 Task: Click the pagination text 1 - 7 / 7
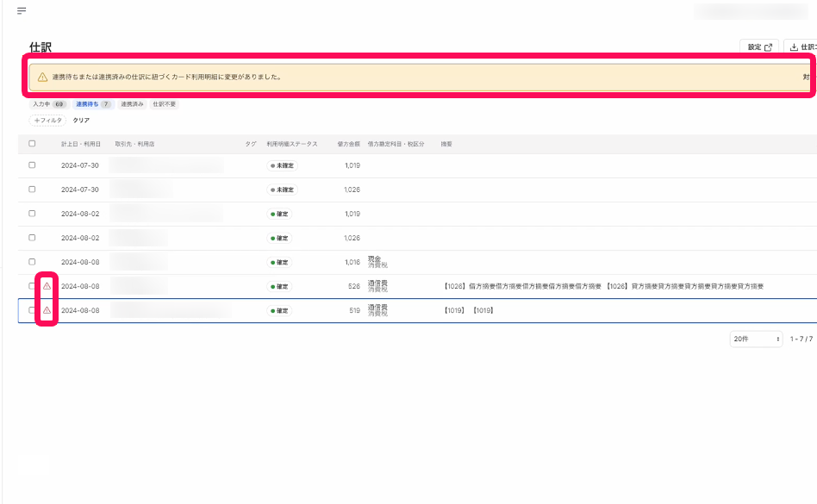pos(801,339)
